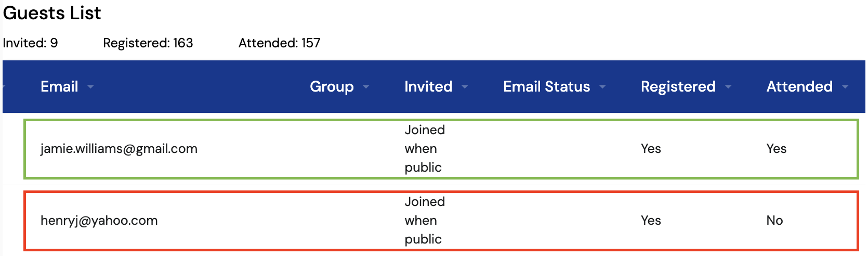Click the sort arrow next to Email

tap(91, 87)
